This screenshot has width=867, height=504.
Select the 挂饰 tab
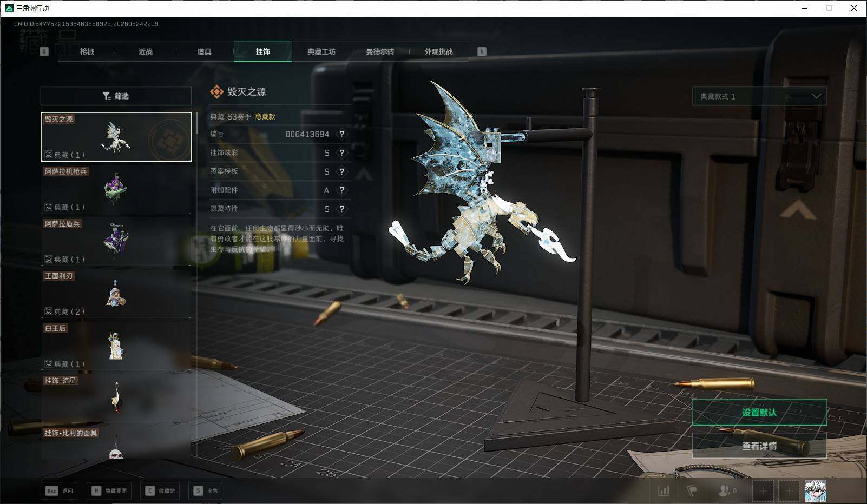tap(263, 51)
